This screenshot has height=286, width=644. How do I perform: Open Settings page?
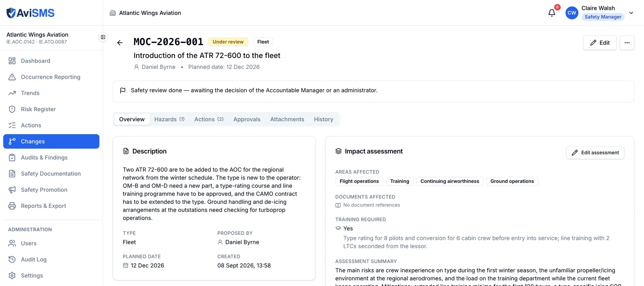[51, 276]
